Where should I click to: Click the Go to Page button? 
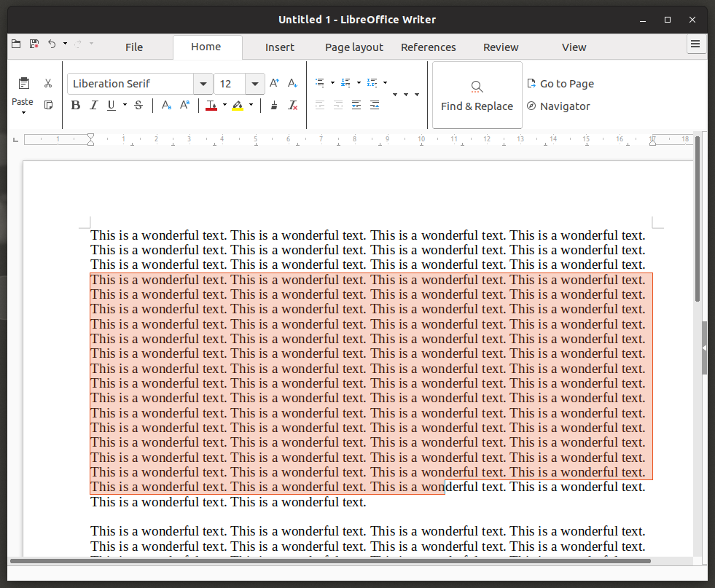561,84
